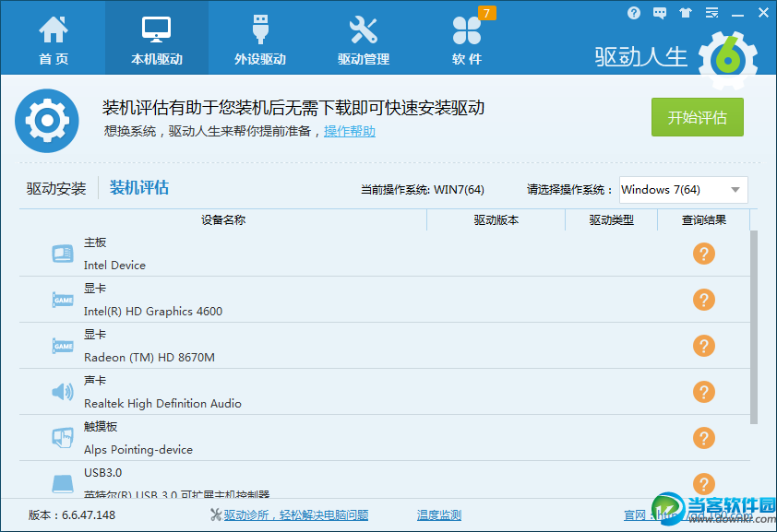The height and width of the screenshot is (532, 777).
Task: Click question mark result for Realtek Audio
Action: [704, 392]
